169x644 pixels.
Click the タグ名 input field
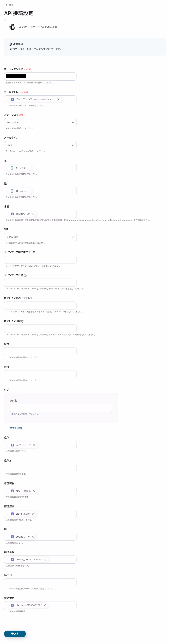point(61,408)
